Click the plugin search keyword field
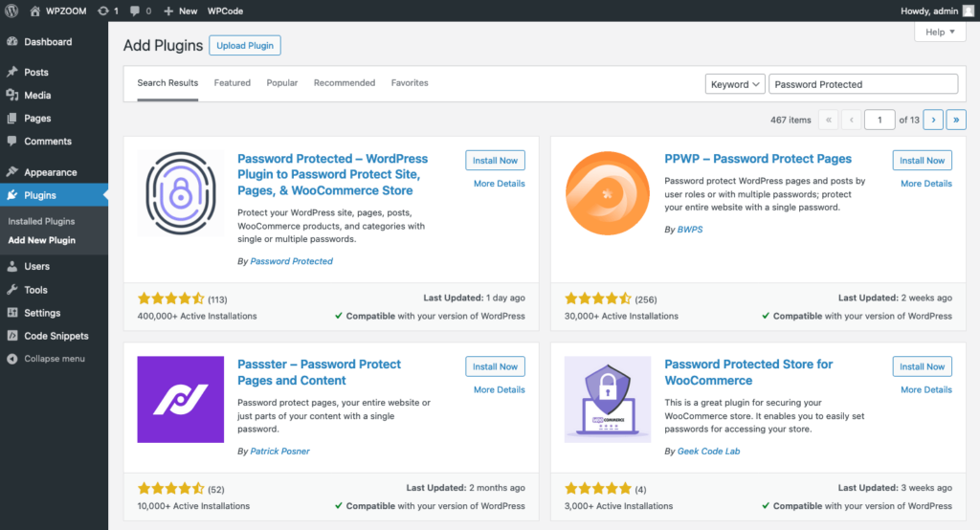This screenshot has width=980, height=530. (863, 84)
